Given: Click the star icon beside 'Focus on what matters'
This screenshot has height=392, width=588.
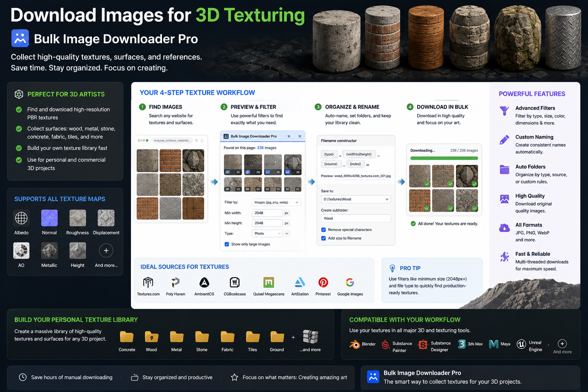Looking at the screenshot, I should point(234,377).
